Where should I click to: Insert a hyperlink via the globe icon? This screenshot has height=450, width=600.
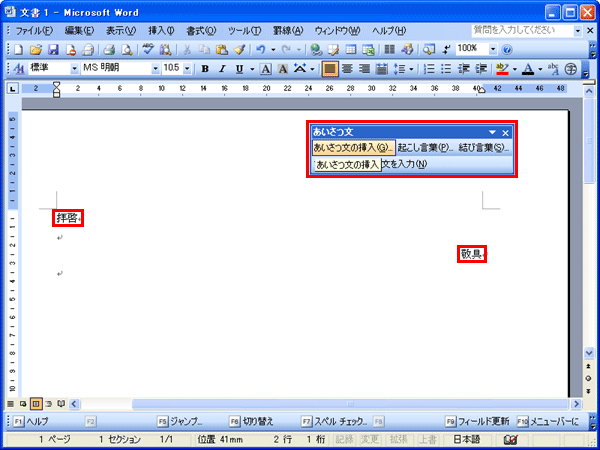click(x=316, y=49)
